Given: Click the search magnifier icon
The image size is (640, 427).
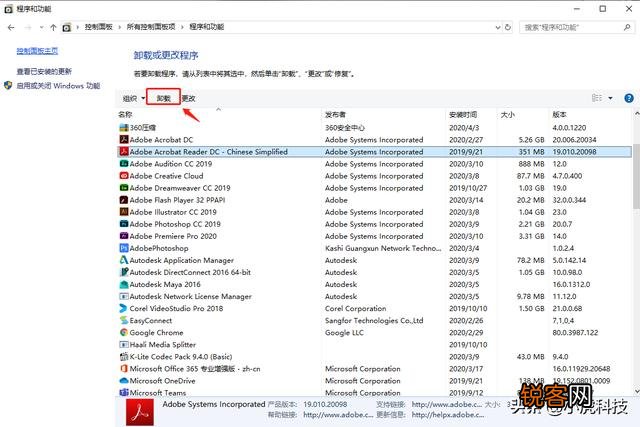Looking at the screenshot, I should pos(627,27).
